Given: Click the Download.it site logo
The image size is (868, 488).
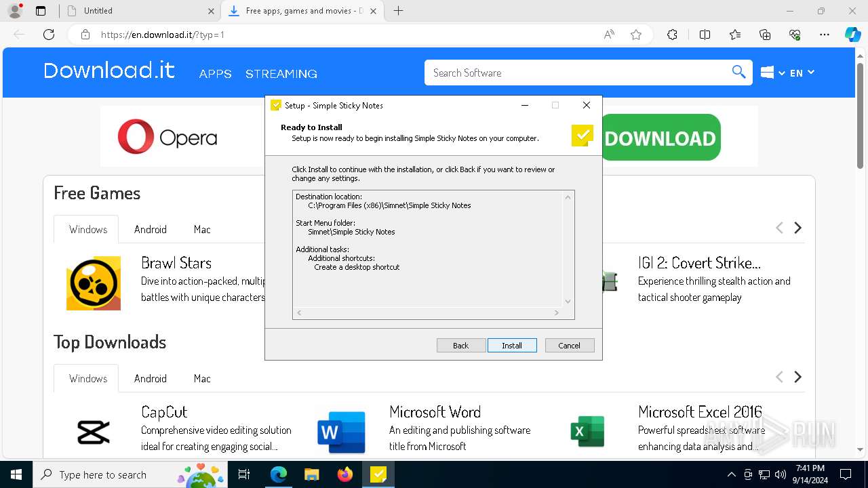Looking at the screenshot, I should click(109, 70).
